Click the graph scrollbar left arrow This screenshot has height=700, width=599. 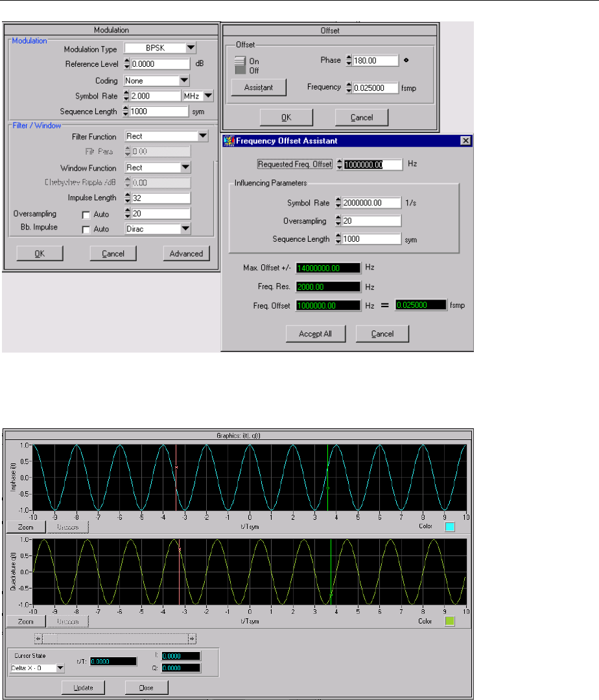click(38, 638)
